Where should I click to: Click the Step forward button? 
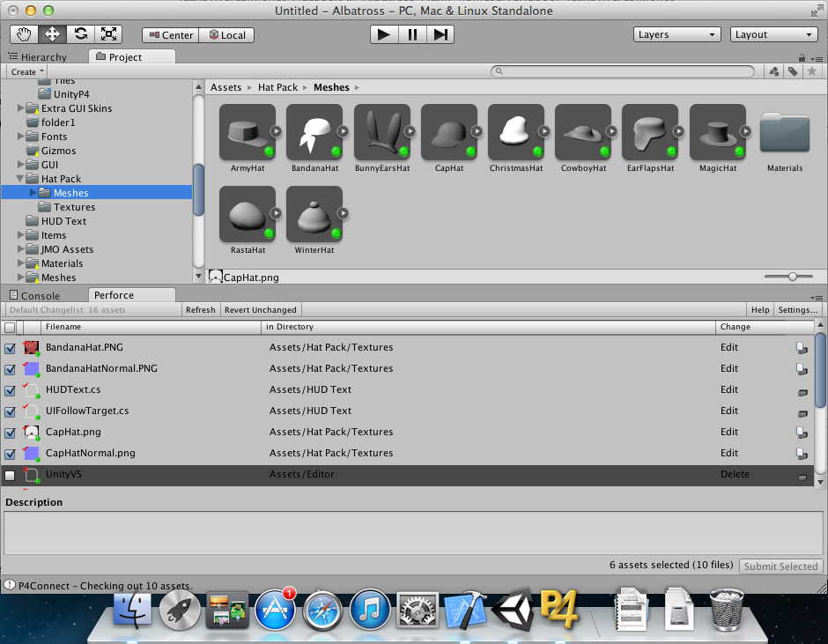click(x=440, y=35)
